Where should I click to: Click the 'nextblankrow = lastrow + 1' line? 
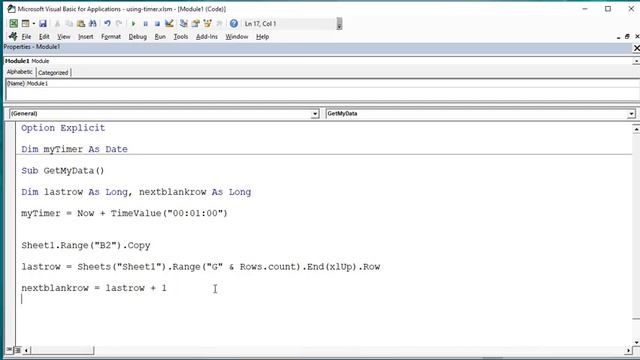coord(94,288)
